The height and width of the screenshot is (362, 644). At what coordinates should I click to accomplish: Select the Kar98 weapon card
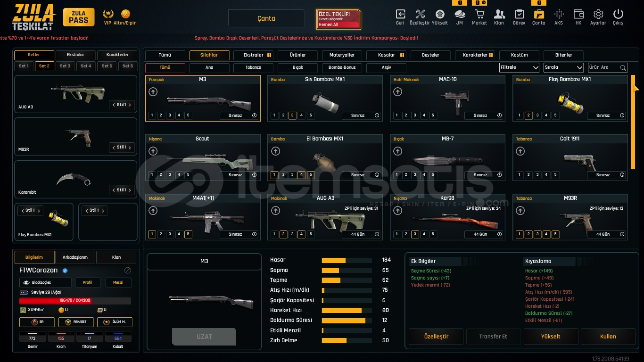(447, 217)
